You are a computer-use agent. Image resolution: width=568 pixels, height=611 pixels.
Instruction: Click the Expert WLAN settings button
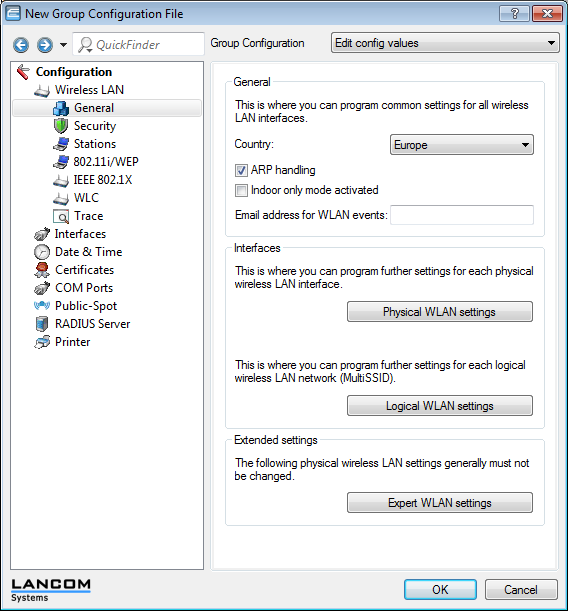click(x=439, y=503)
